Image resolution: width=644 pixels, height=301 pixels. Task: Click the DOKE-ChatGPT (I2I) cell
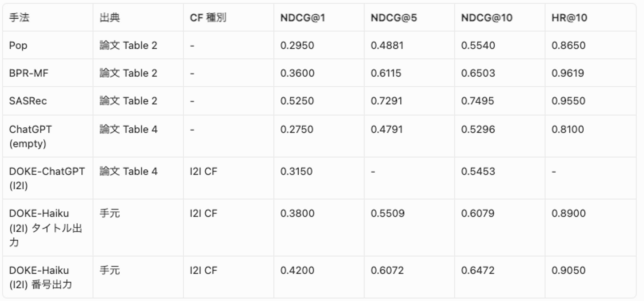point(47,178)
